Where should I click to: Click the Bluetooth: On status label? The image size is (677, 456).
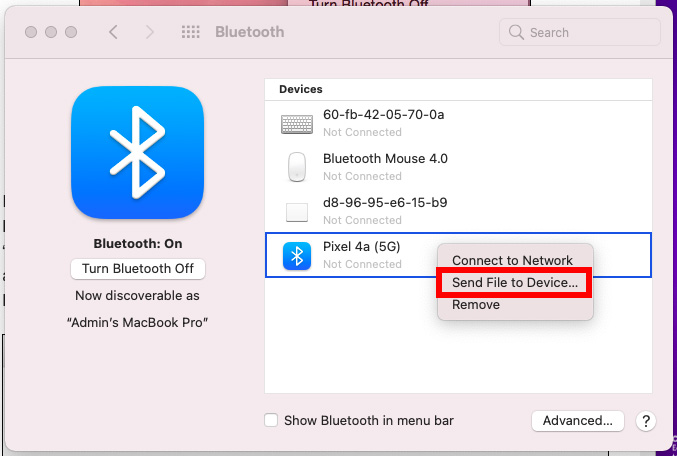(x=138, y=244)
